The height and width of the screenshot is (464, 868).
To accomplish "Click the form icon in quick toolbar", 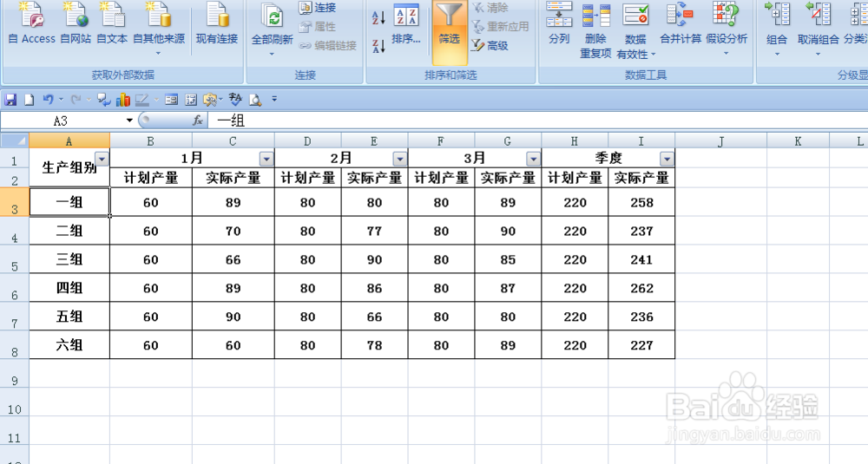I will point(172,100).
